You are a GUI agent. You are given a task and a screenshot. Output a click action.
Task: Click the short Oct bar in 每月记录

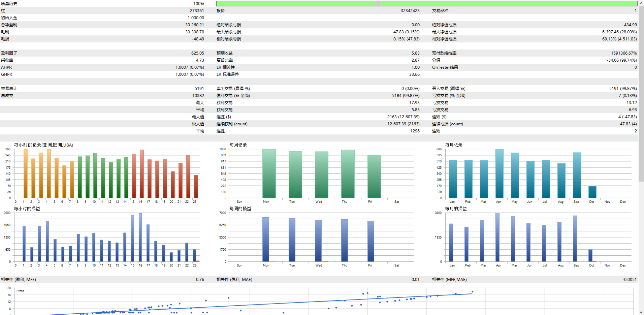592,192
